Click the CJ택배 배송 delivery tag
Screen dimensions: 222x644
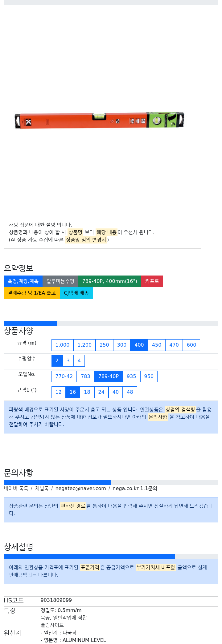[x=76, y=293]
